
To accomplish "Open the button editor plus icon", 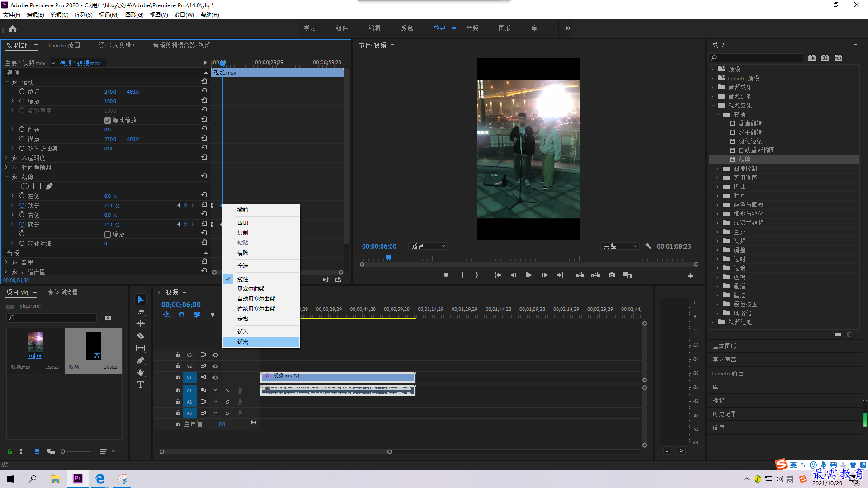I will [690, 276].
